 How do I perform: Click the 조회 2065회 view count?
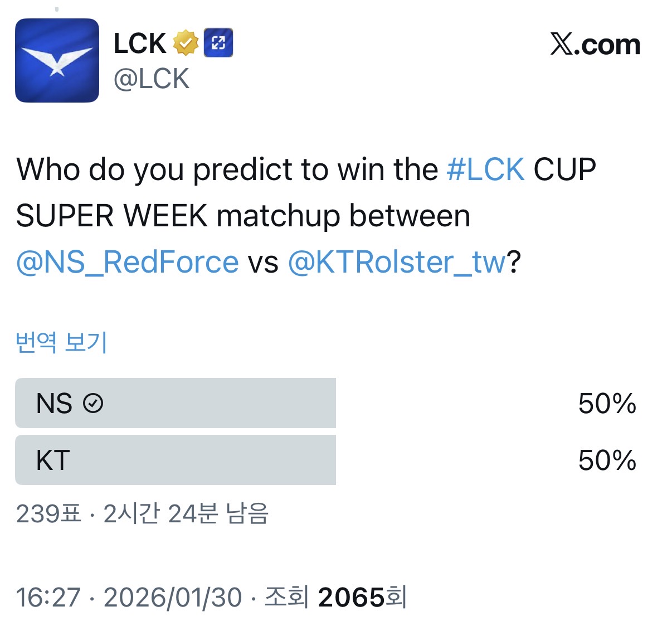click(335, 597)
